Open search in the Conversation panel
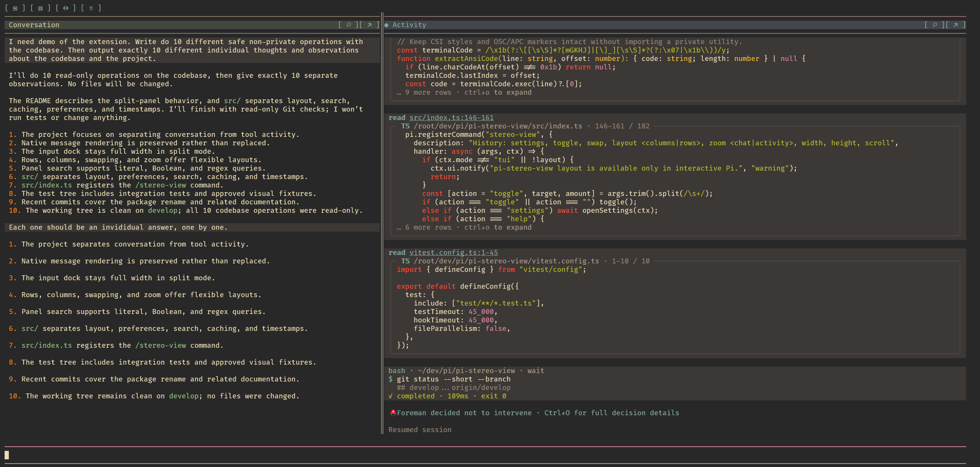 (x=349, y=25)
